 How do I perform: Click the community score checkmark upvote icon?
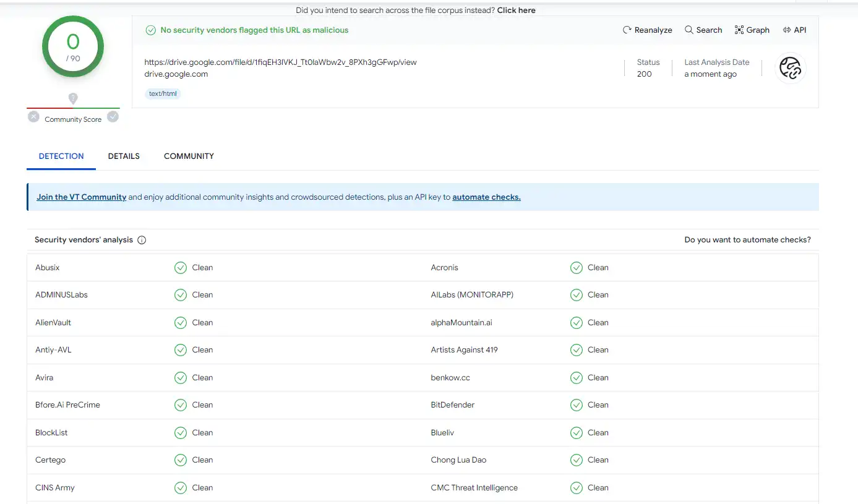pyautogui.click(x=113, y=116)
